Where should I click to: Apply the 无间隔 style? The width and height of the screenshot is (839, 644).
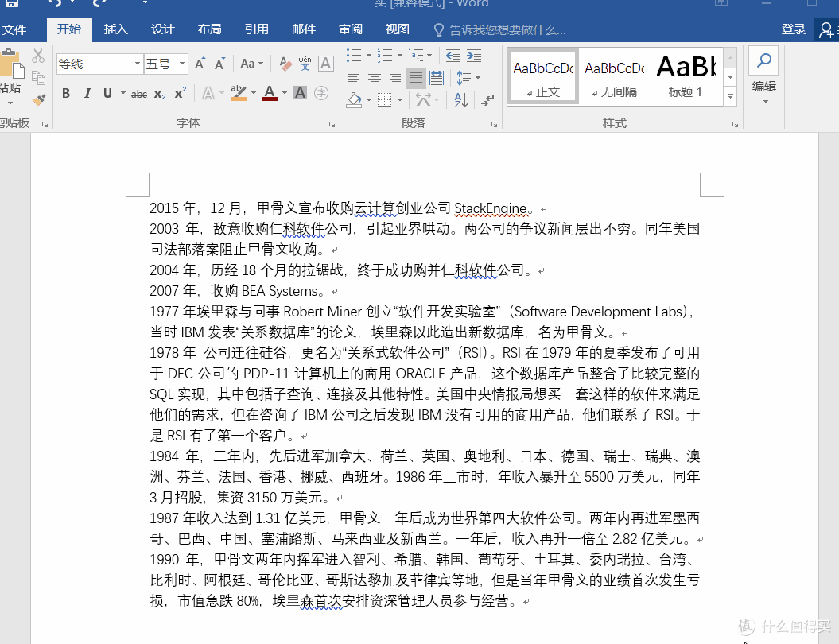coord(614,76)
